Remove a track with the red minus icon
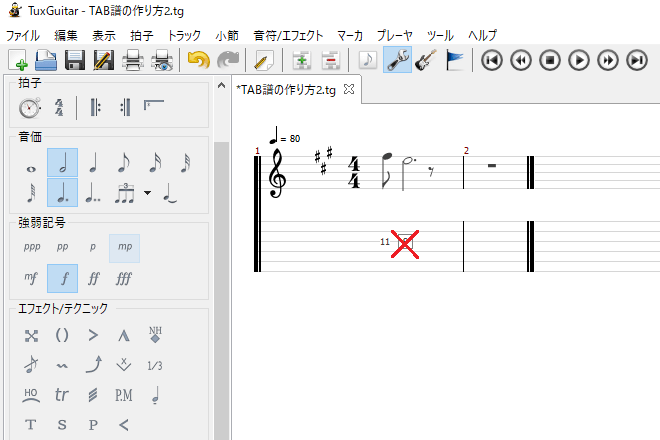 click(331, 60)
